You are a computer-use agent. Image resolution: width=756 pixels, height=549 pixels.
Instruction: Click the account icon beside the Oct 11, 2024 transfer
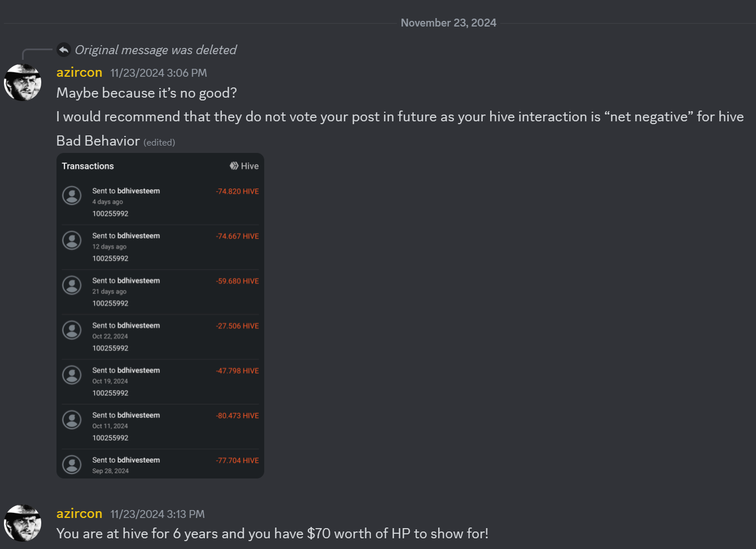point(72,420)
